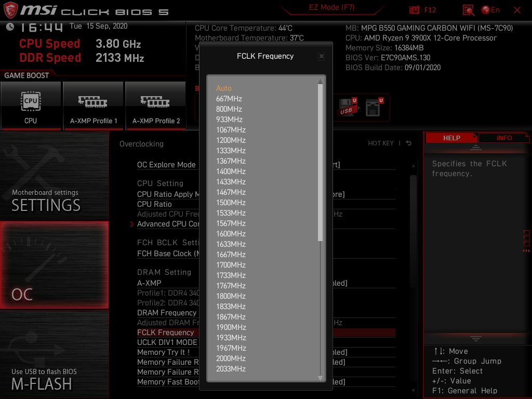Pick 1733MHz FCLK value
Viewport: 532px width, 399px height.
(x=231, y=275)
